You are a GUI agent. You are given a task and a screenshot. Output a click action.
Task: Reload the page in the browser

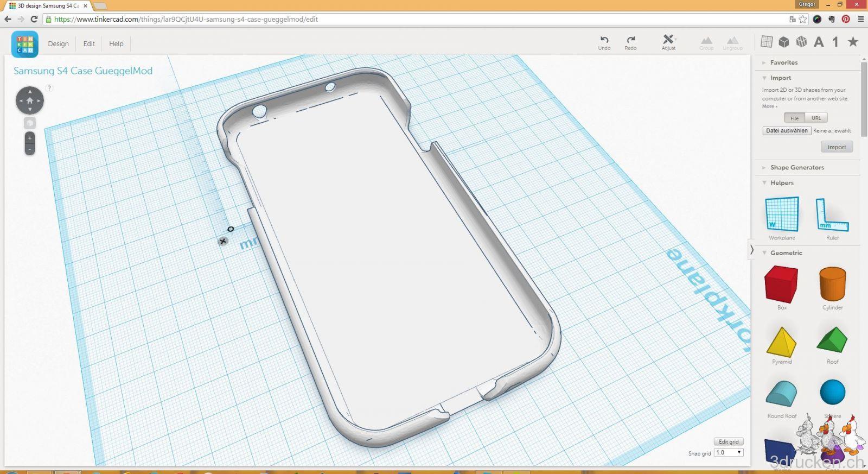pos(34,19)
